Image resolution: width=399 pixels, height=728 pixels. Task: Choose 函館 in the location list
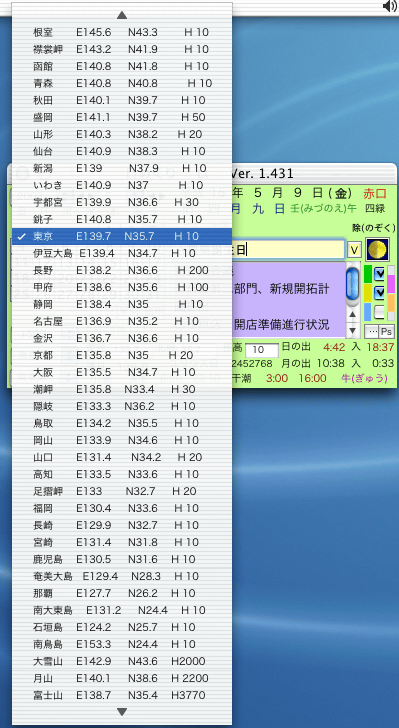(122, 66)
